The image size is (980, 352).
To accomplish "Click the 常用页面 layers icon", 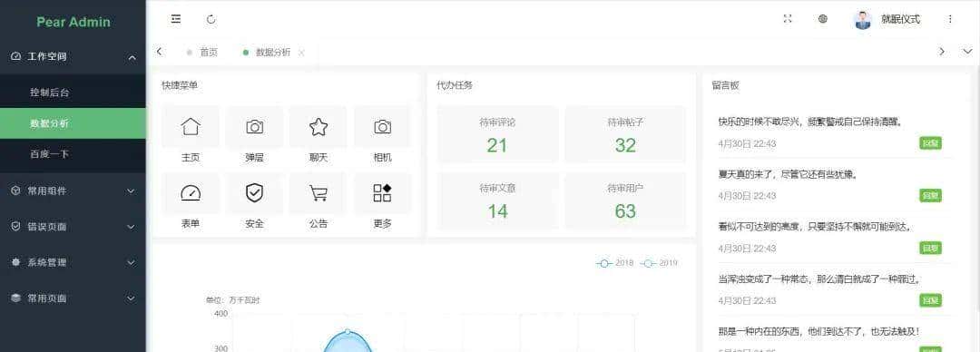I will point(16,298).
